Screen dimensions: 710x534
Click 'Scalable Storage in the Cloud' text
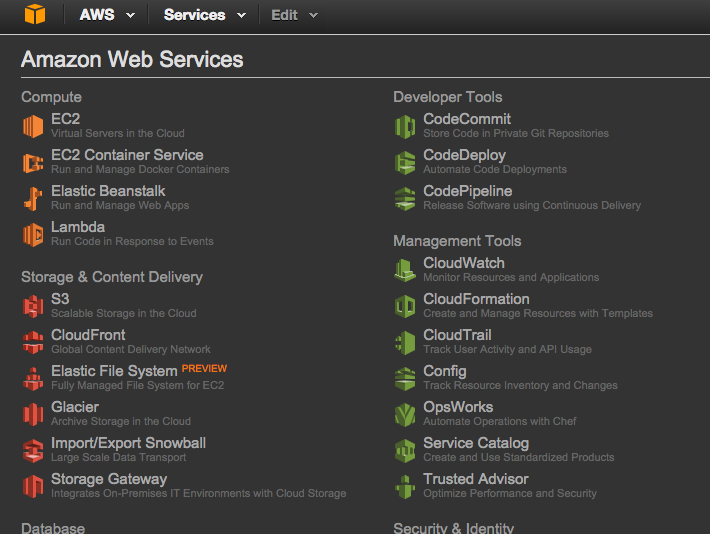coord(124,313)
